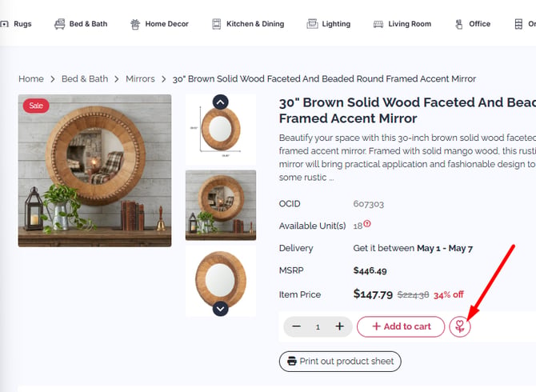Show previous thumbnails with up chevron

221,102
